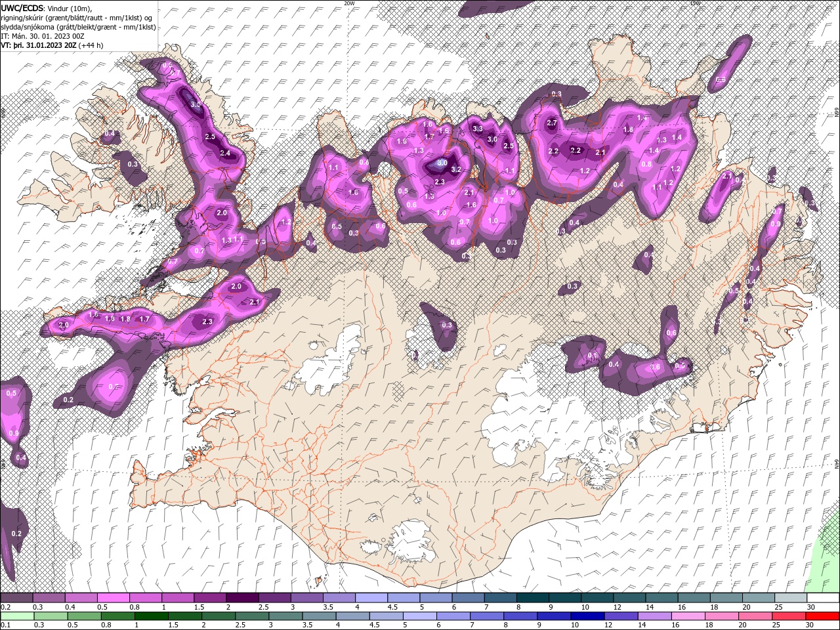This screenshot has height=630, width=840.
Task: Click the 15W longitude label
Action: coord(695,3)
